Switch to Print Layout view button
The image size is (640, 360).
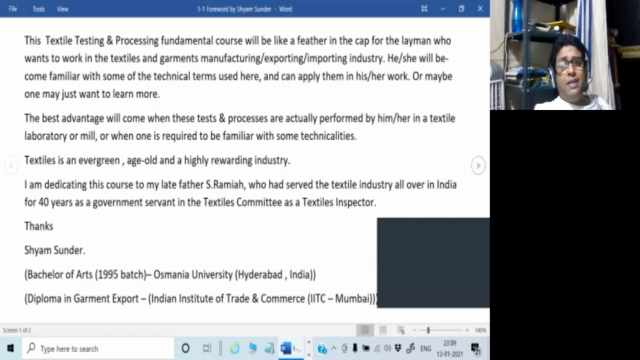383,330
